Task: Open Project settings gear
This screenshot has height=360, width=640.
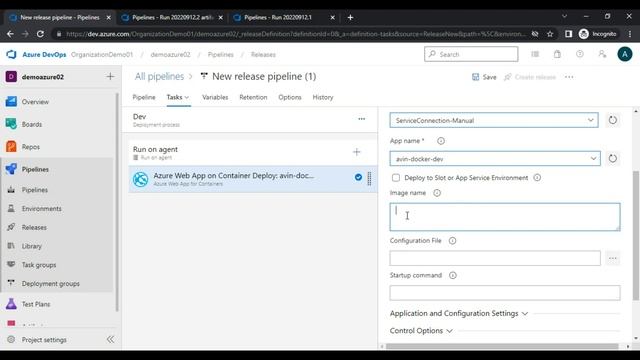Action: coord(11,340)
